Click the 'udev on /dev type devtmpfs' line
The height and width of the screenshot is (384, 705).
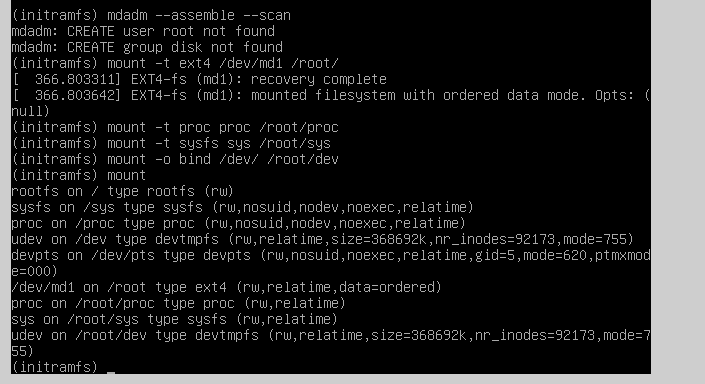[322, 240]
